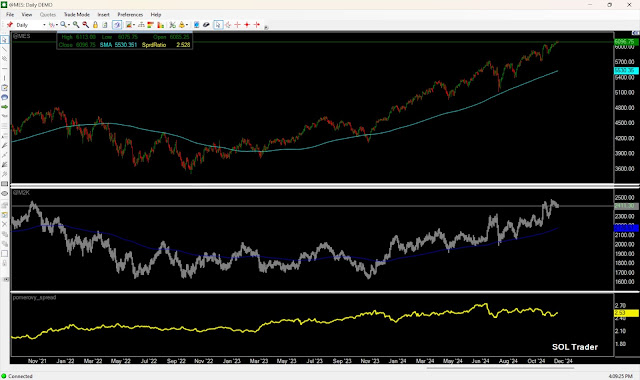Open the Insert menu
Image resolution: width=640 pixels, height=380 pixels.
[x=103, y=15]
